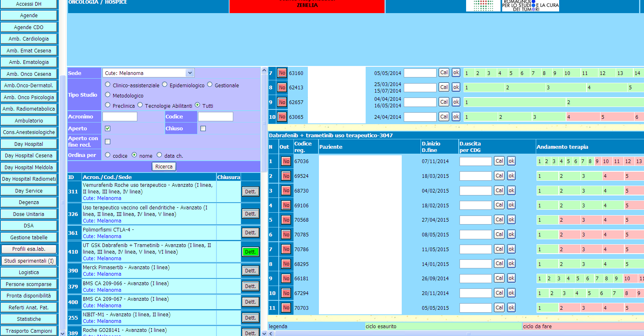Click D.uscita date field for patient 69106

point(476,205)
